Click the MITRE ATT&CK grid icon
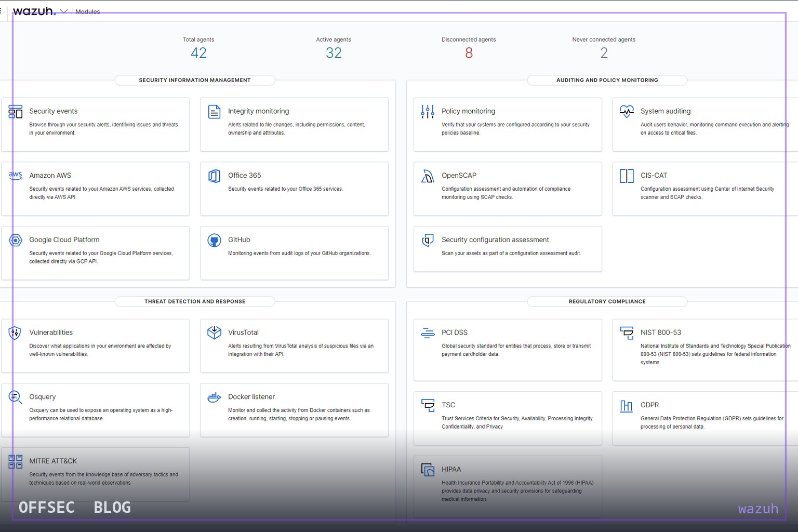 point(16,461)
